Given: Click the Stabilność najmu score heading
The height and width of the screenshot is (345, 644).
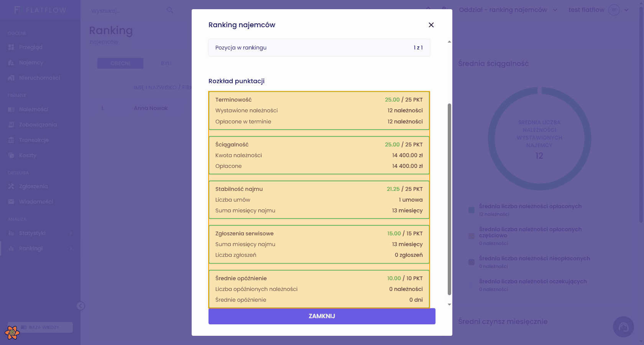Looking at the screenshot, I should click(239, 189).
